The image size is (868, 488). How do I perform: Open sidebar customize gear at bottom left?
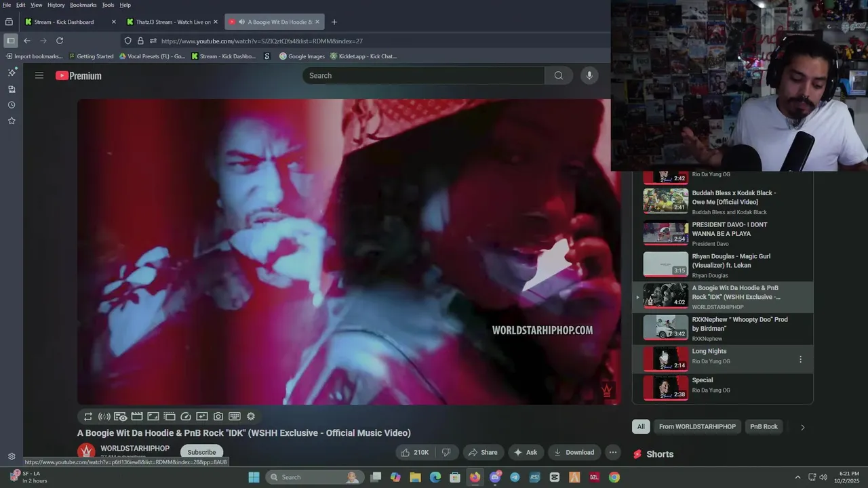point(12,457)
